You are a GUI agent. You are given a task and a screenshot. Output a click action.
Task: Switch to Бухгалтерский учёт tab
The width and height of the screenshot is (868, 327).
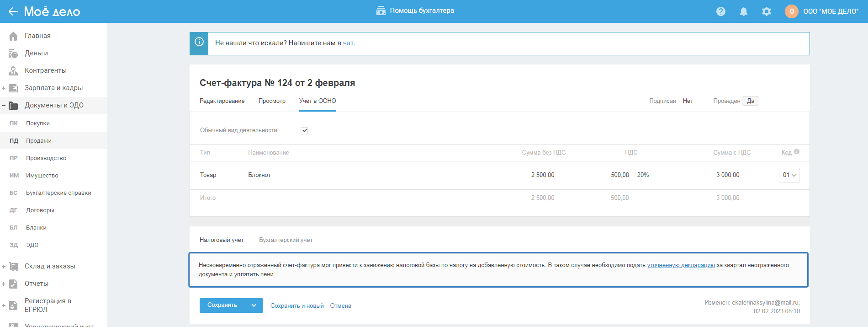pyautogui.click(x=286, y=240)
